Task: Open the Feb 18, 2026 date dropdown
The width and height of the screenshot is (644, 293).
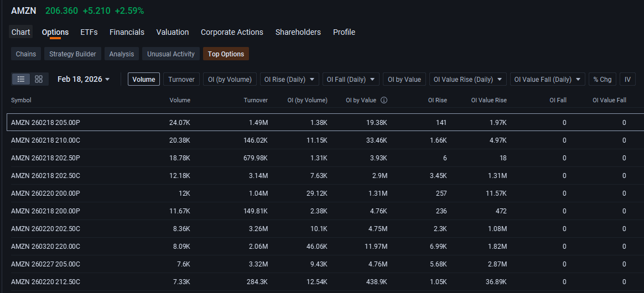Action: (84, 79)
